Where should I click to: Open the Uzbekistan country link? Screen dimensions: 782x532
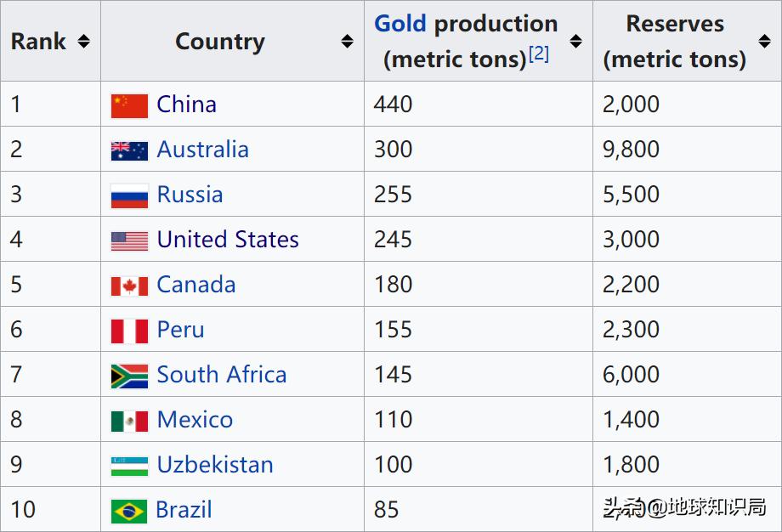(x=215, y=465)
